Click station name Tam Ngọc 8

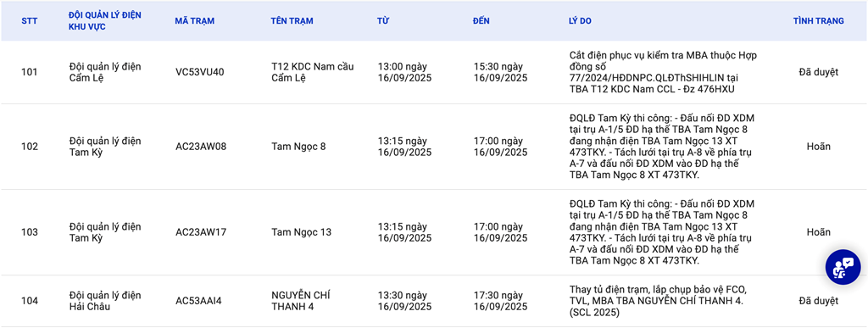click(x=299, y=147)
